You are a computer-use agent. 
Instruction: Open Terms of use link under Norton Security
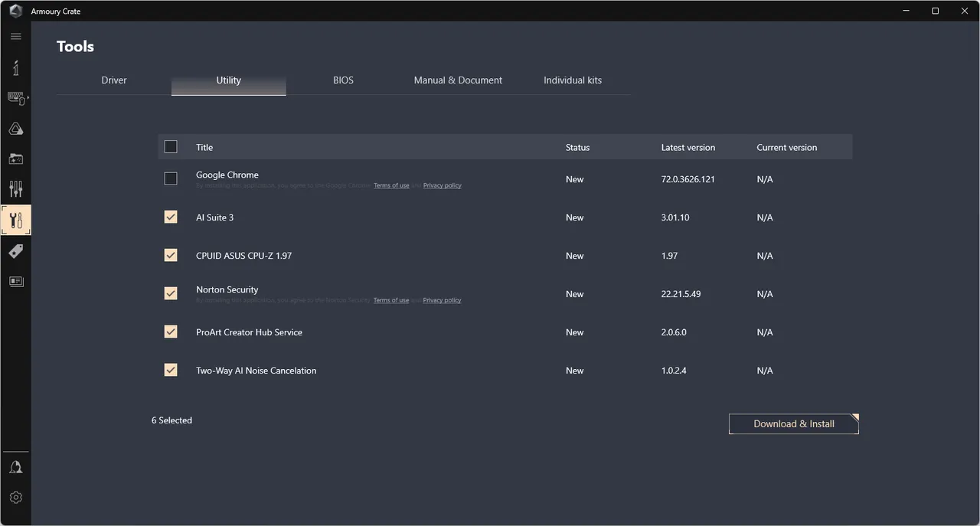click(x=391, y=300)
